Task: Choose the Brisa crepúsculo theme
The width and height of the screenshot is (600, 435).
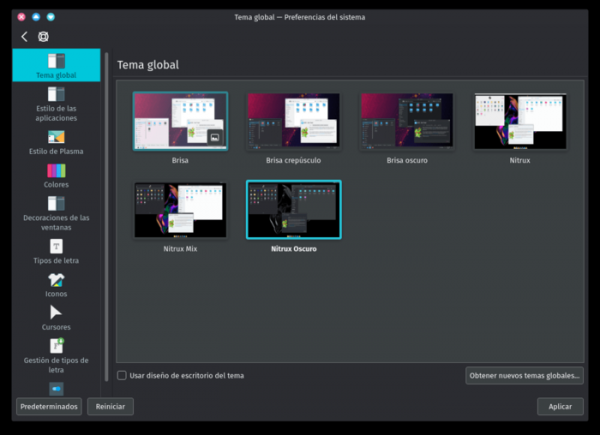Action: click(293, 122)
